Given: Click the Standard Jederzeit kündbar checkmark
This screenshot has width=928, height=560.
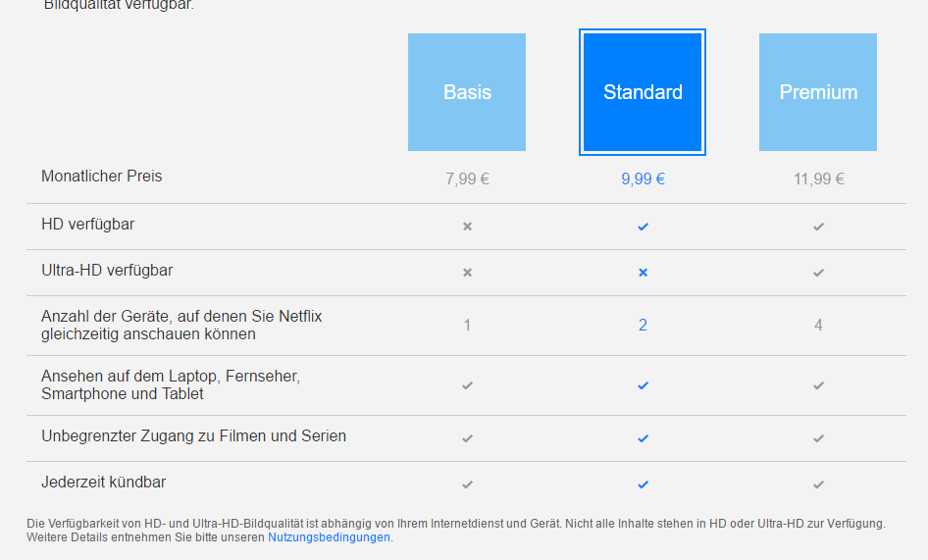Looking at the screenshot, I should click(x=643, y=484).
